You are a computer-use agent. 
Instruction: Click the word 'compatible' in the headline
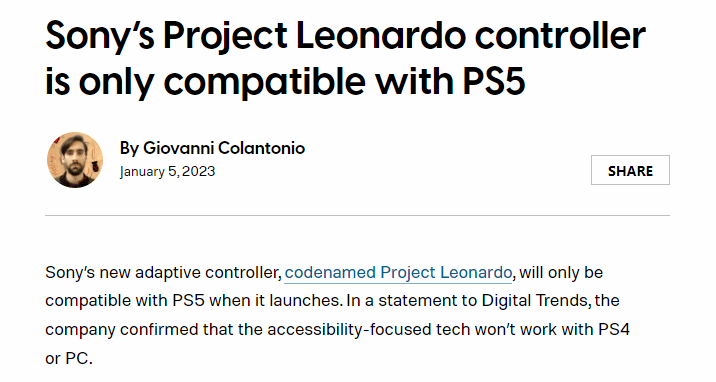(x=265, y=83)
